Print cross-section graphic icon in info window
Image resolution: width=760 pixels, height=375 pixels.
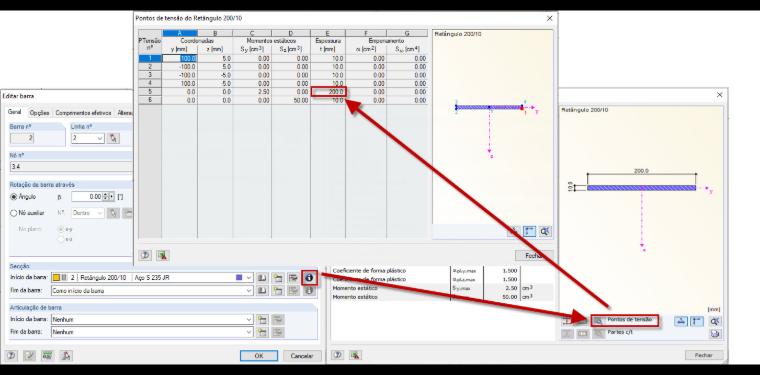pos(715,333)
